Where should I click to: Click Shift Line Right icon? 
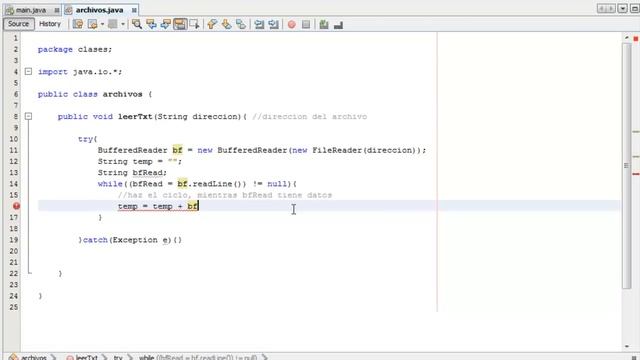pos(273,24)
